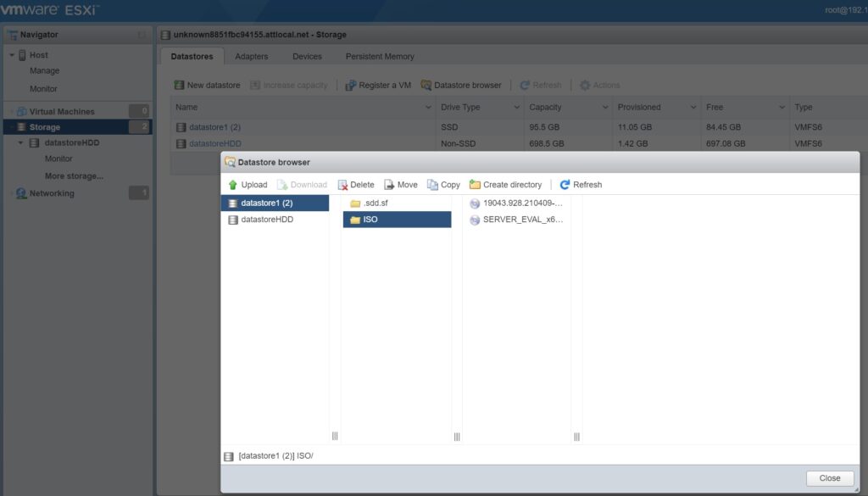This screenshot has height=496, width=868.
Task: Click the datastoreHDD table row icon
Action: [x=181, y=144]
